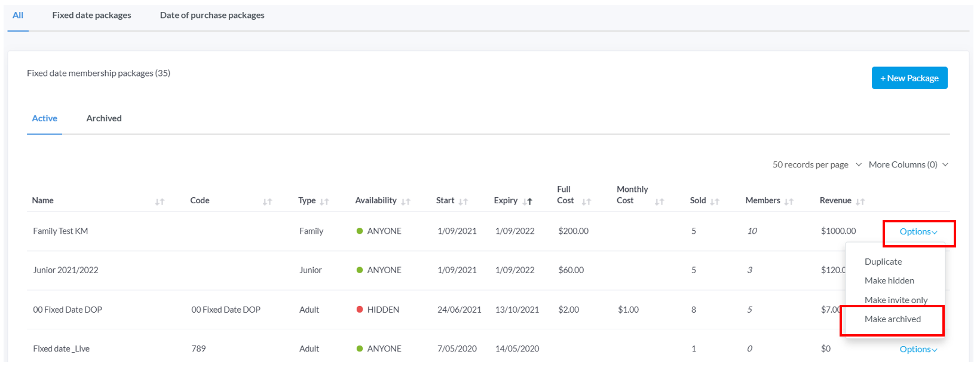Choose Make invite only menu entry

pos(896,300)
